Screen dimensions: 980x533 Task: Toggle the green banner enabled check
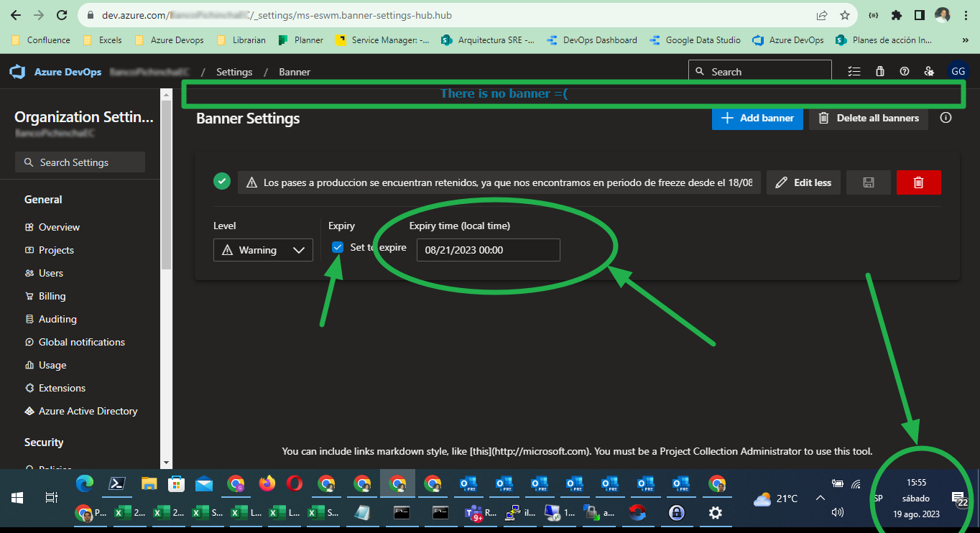click(222, 181)
